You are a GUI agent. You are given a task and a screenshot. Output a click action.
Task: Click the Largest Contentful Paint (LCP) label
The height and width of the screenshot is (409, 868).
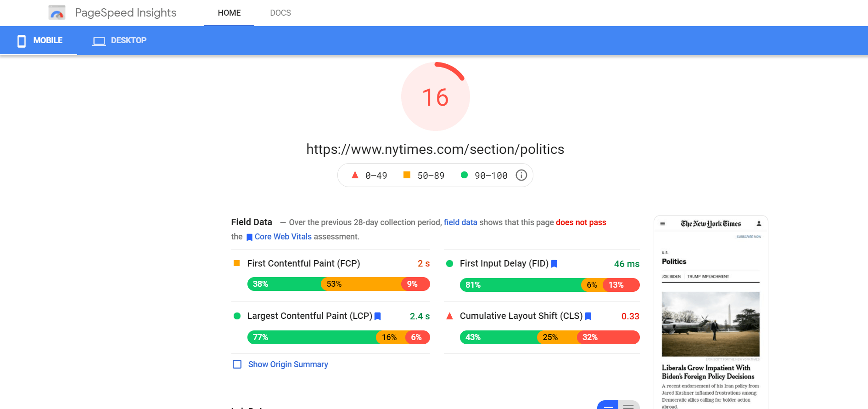point(309,316)
